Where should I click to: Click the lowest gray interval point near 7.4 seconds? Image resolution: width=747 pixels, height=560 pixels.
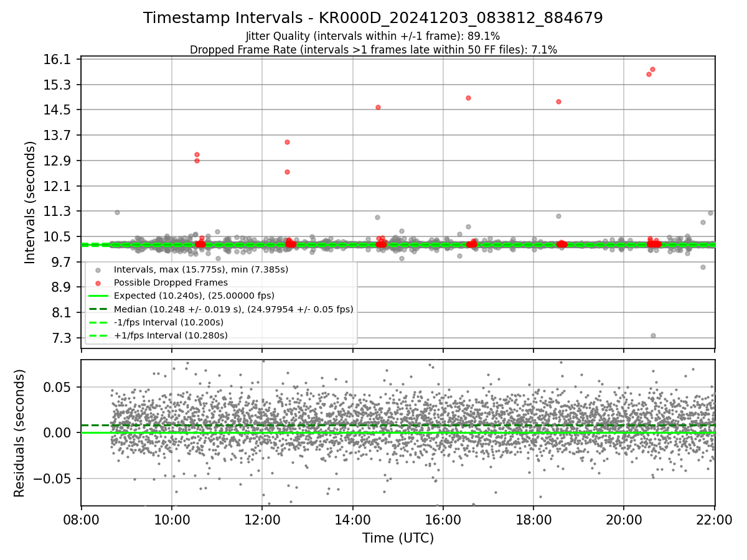point(653,335)
